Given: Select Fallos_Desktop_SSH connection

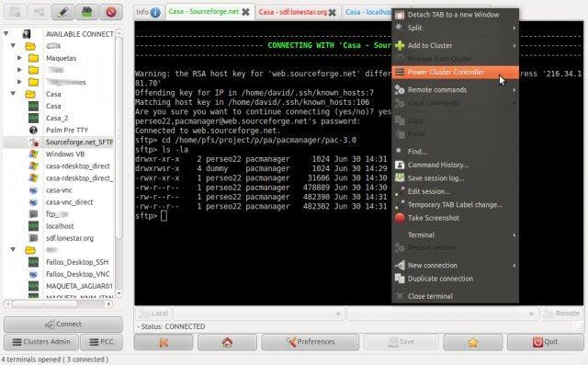Looking at the screenshot, I should click(77, 262).
